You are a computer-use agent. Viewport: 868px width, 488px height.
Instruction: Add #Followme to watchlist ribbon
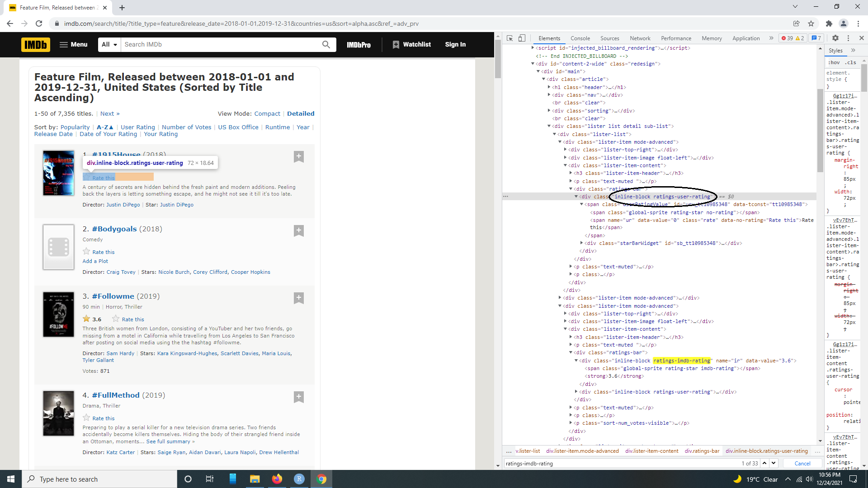(x=299, y=298)
